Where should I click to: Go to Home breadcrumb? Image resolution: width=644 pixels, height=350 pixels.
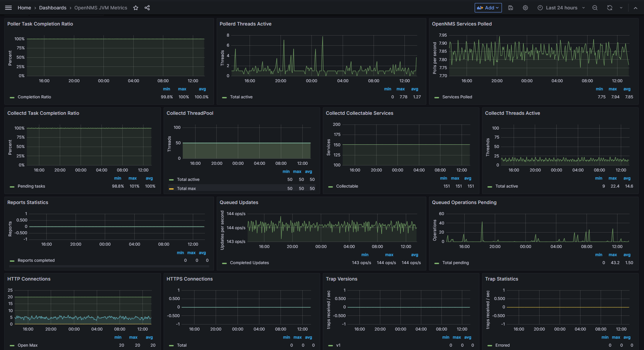pyautogui.click(x=24, y=8)
